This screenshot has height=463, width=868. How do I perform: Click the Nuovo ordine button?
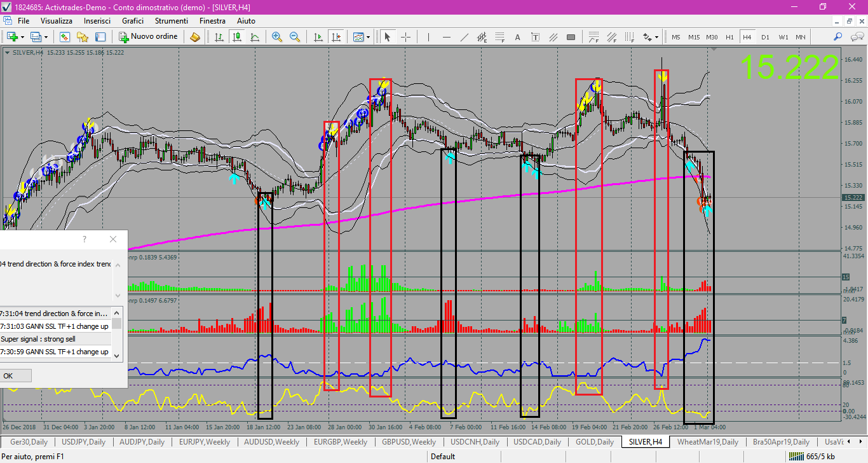click(x=149, y=37)
